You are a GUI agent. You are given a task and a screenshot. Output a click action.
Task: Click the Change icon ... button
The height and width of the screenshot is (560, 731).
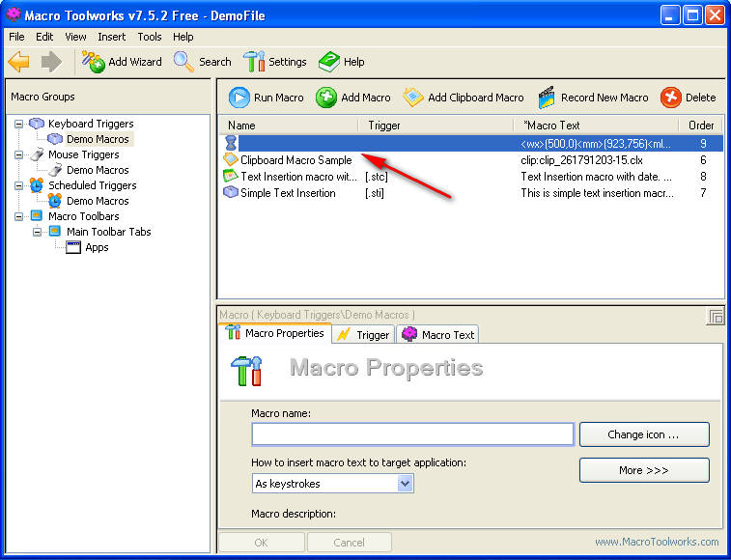coord(644,434)
